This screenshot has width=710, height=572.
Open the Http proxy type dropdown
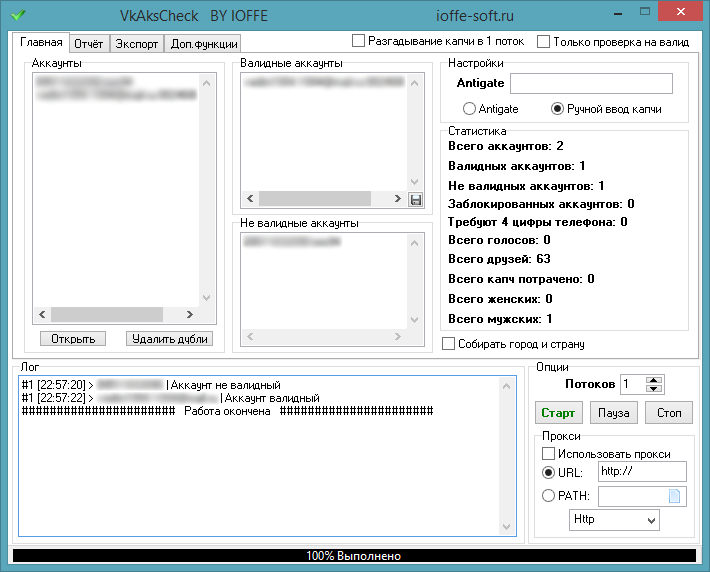[614, 520]
